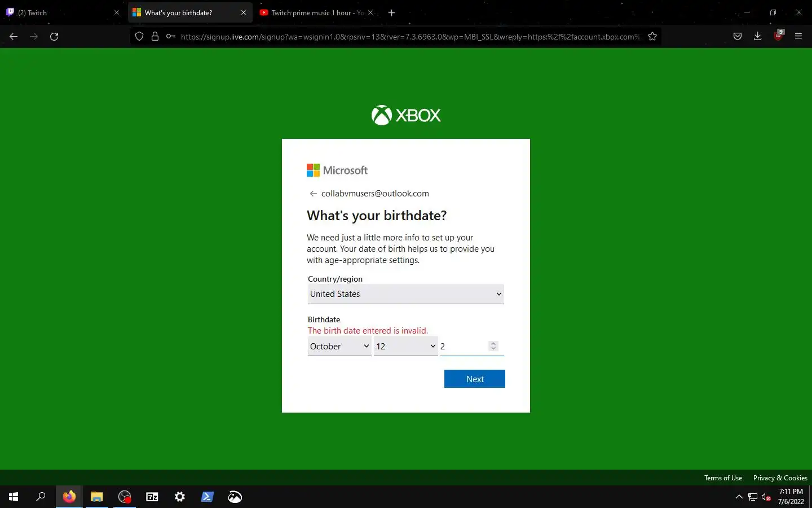Open the Privacy & Cookies link

[780, 478]
